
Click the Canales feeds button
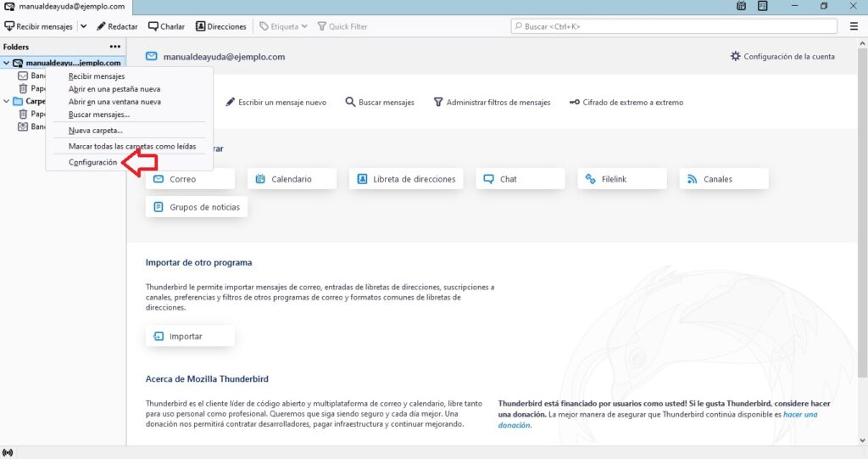724,178
